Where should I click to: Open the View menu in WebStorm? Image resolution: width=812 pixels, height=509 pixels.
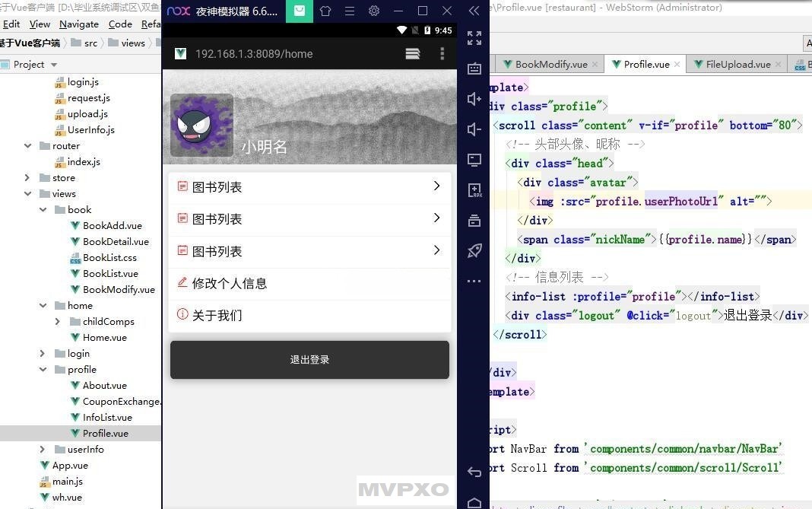40,24
